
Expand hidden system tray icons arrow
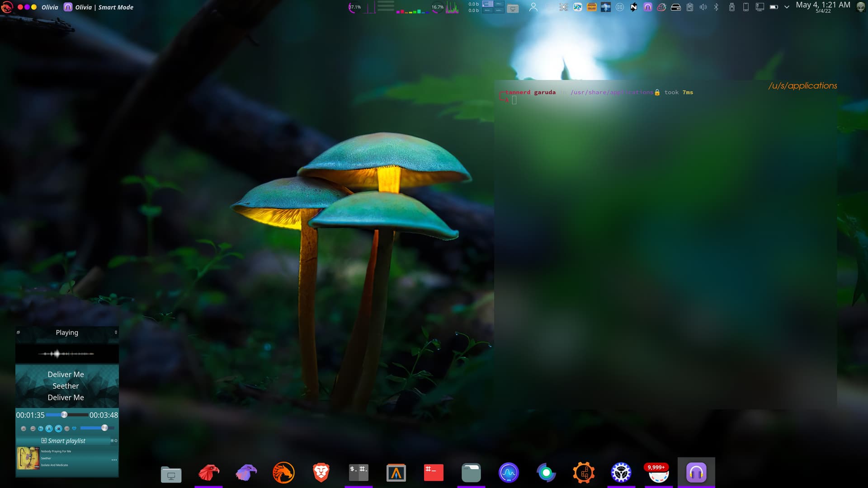point(787,7)
